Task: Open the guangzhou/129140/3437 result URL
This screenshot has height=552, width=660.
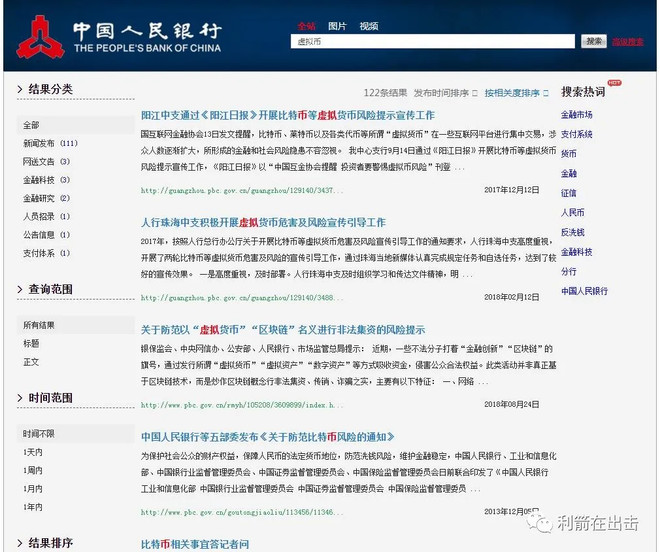Action: [242, 191]
